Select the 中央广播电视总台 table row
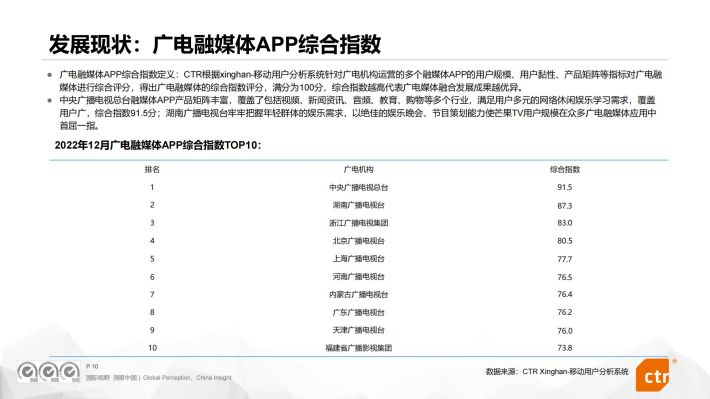 click(x=359, y=187)
